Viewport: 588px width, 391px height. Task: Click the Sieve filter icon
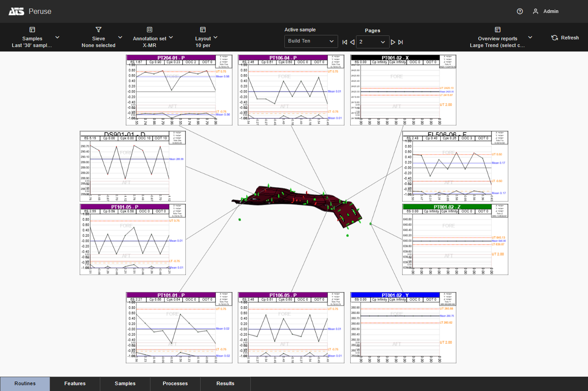pos(99,30)
